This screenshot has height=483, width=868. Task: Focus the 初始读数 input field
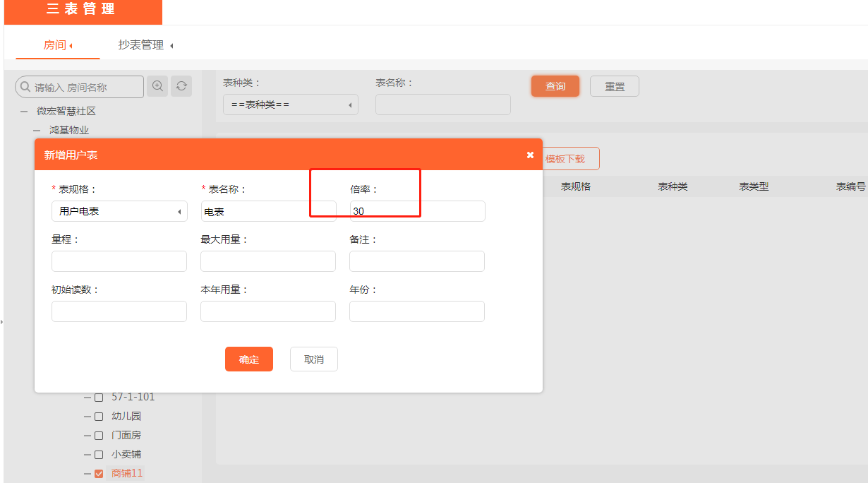[x=119, y=311]
